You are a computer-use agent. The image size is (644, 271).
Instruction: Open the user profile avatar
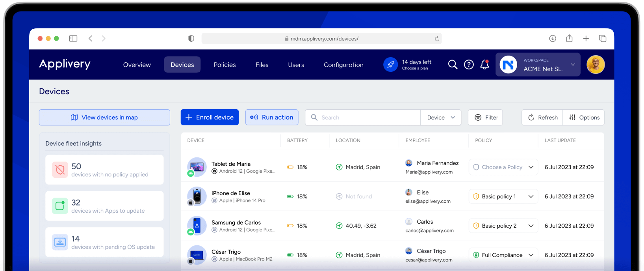[x=595, y=65]
